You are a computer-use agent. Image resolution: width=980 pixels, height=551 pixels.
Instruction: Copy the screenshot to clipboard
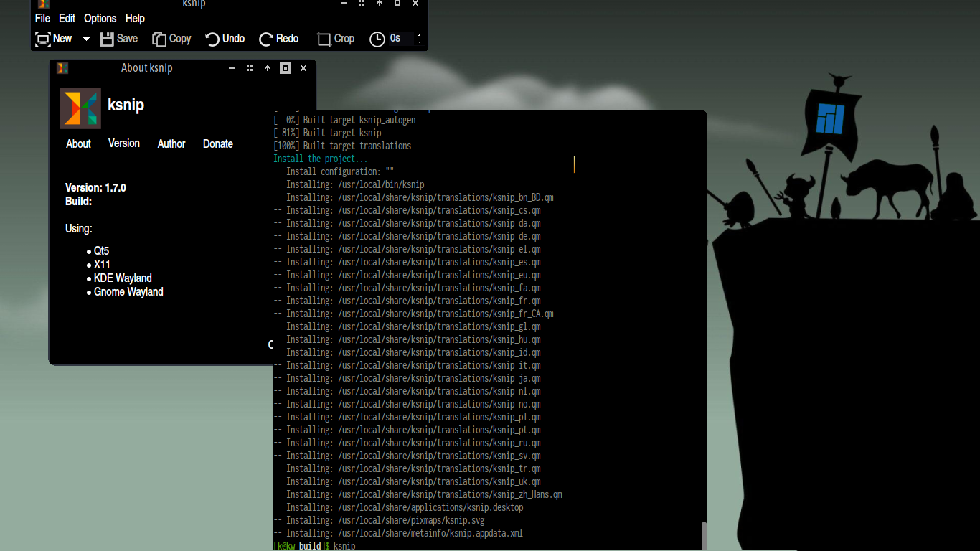pyautogui.click(x=171, y=39)
